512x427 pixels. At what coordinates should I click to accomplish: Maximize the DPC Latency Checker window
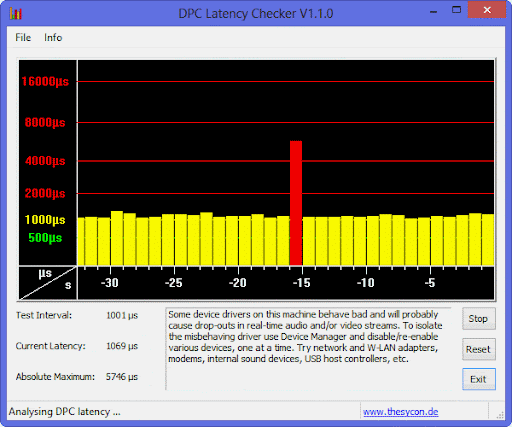456,10
